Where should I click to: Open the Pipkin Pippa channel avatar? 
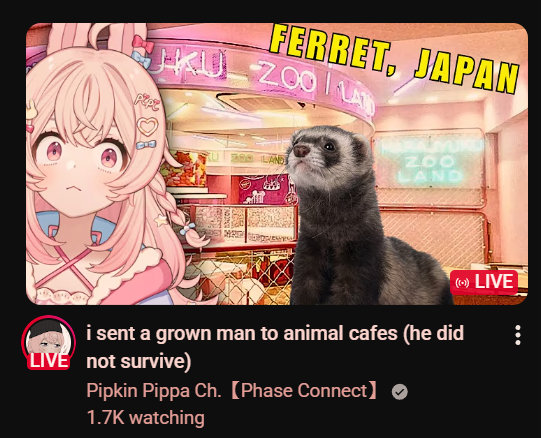pos(48,342)
